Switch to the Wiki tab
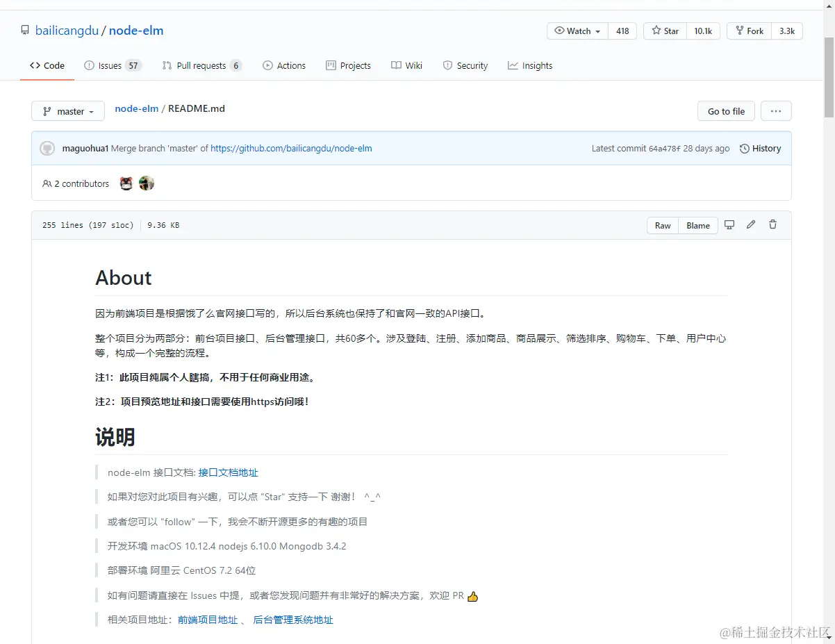Screen dimensions: 835x644 (406, 65)
